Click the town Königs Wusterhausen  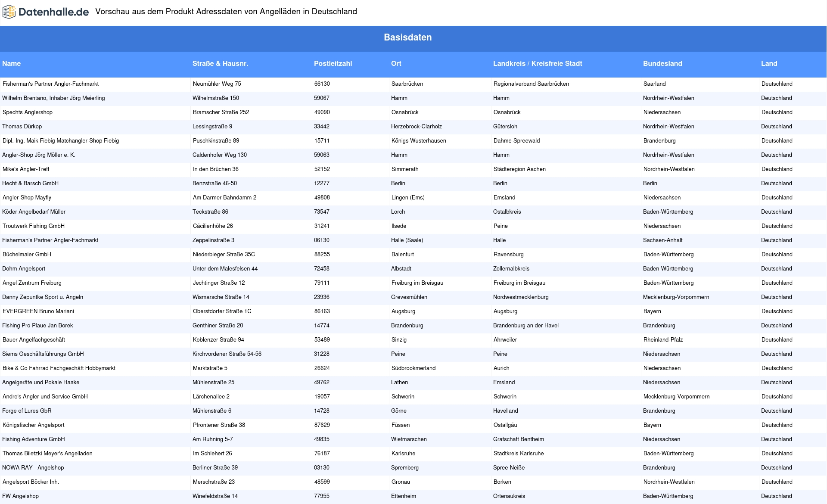(419, 141)
